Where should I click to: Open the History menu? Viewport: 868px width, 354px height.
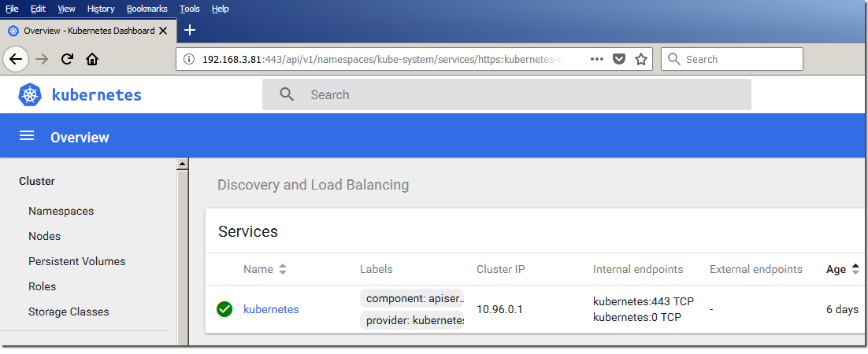click(x=101, y=9)
